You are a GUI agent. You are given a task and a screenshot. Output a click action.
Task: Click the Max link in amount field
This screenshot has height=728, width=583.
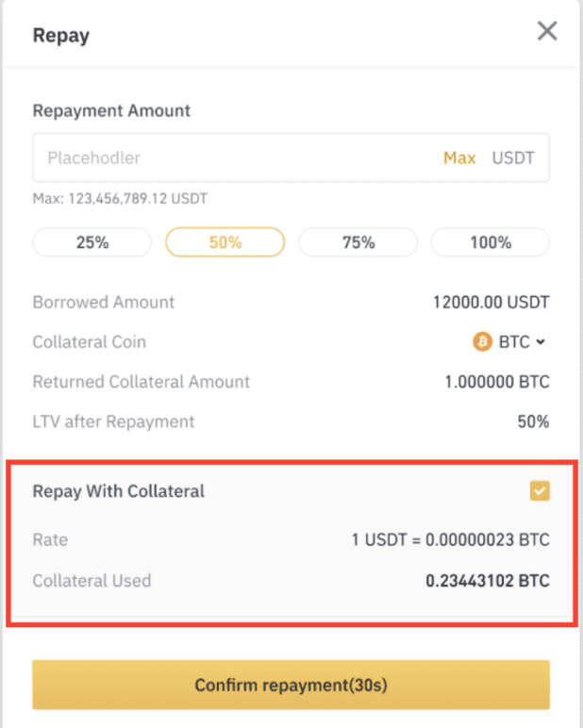click(x=459, y=157)
